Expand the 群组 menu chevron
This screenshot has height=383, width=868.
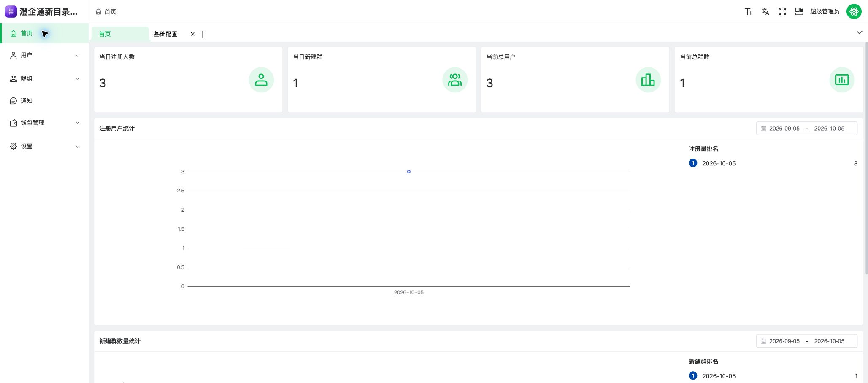click(78, 79)
